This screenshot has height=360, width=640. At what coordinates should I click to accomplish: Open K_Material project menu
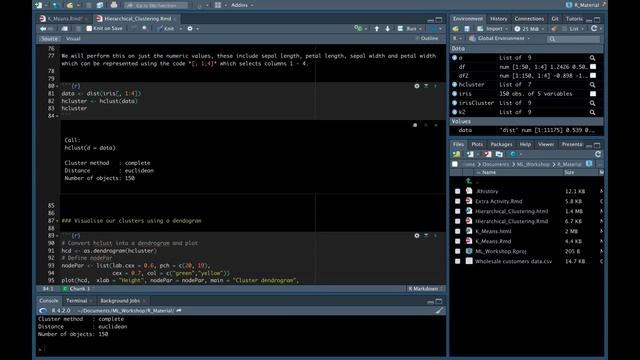586,5
